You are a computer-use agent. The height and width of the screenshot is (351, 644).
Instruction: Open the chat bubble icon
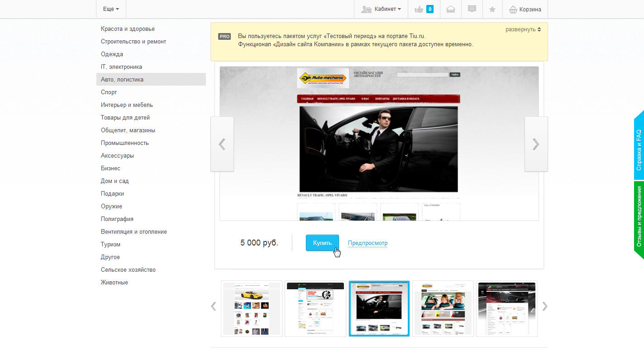click(x=472, y=9)
